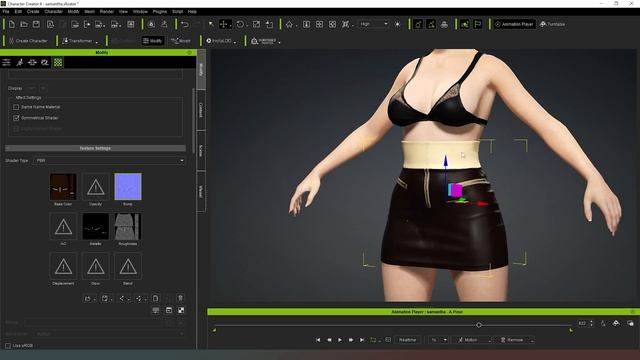Open the Render menu
This screenshot has width=640, height=360.
pos(107,11)
